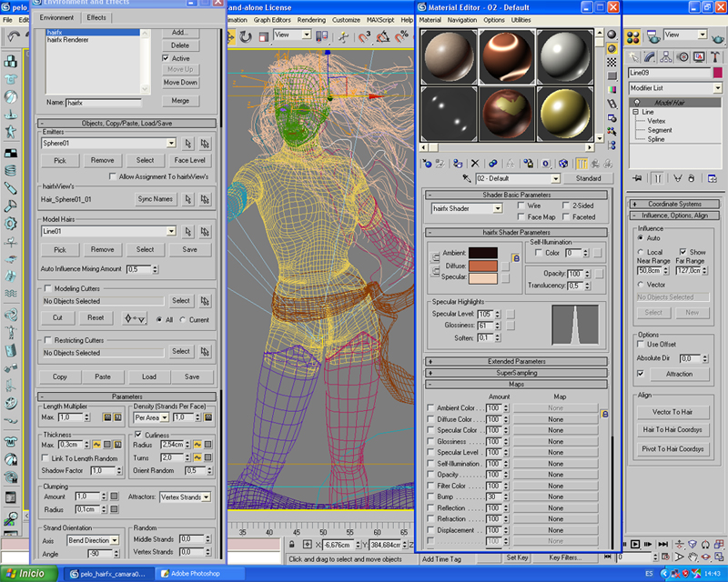Click the Hair To Hair Coordsys button
The height and width of the screenshot is (582, 728).
pos(672,430)
